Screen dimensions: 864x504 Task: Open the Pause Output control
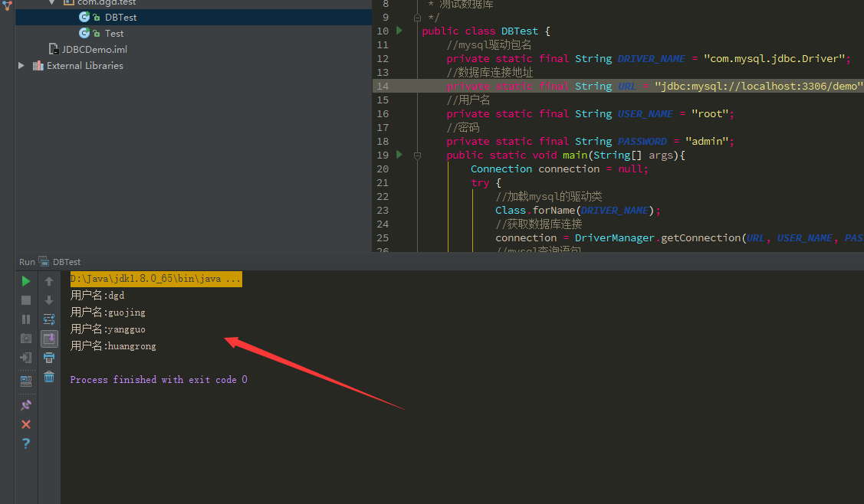coord(25,319)
